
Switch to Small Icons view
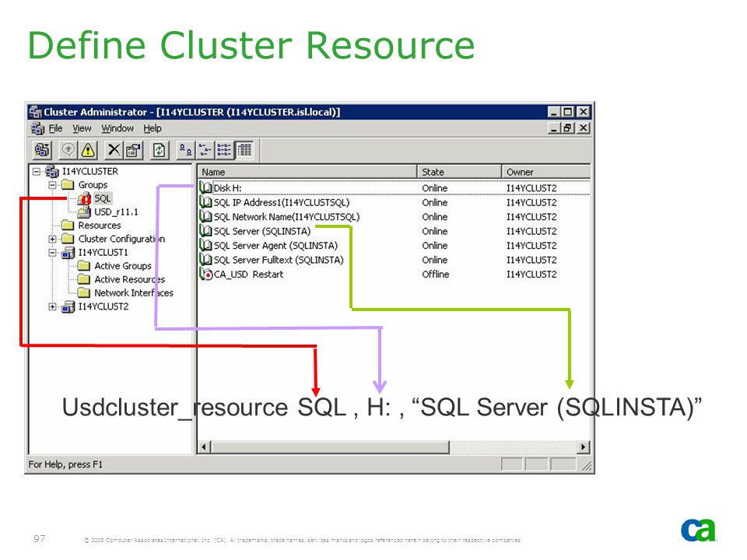205,150
